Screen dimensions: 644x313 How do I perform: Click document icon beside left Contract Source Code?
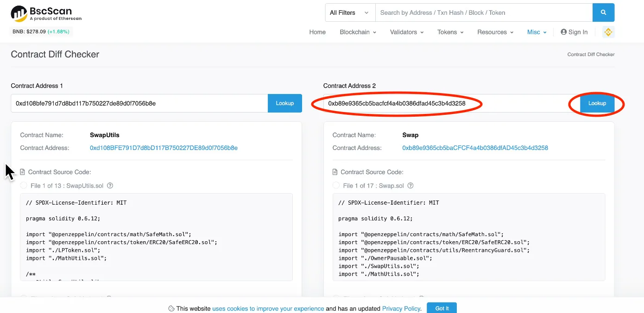pyautogui.click(x=23, y=172)
